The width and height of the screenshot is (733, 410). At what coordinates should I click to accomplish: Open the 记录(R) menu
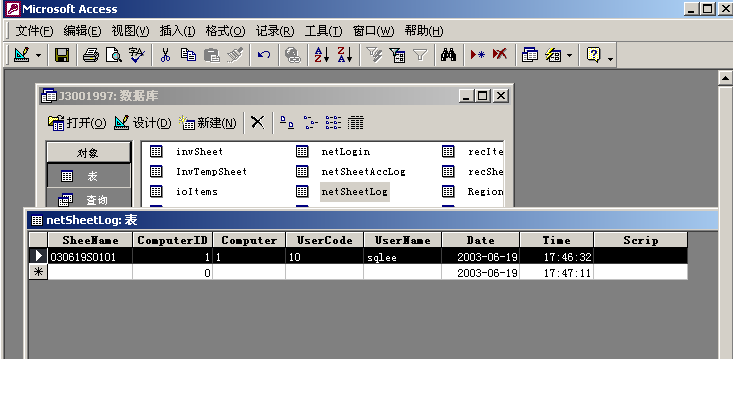click(x=274, y=31)
